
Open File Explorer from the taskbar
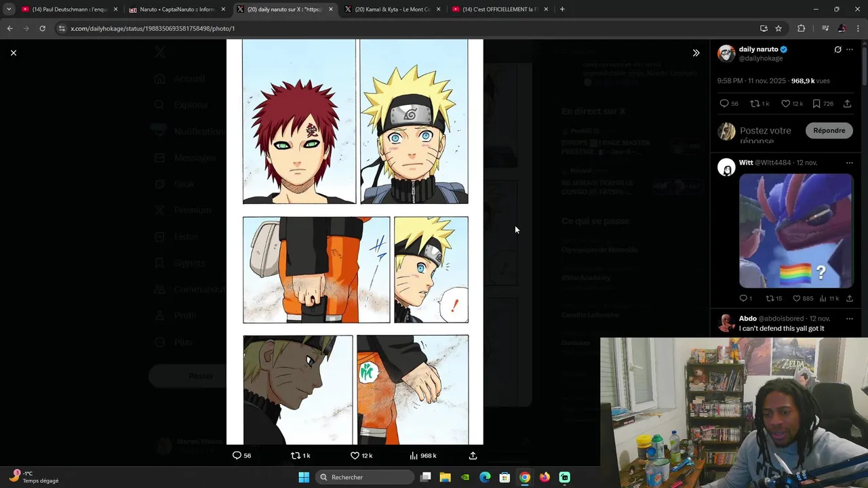click(x=445, y=477)
